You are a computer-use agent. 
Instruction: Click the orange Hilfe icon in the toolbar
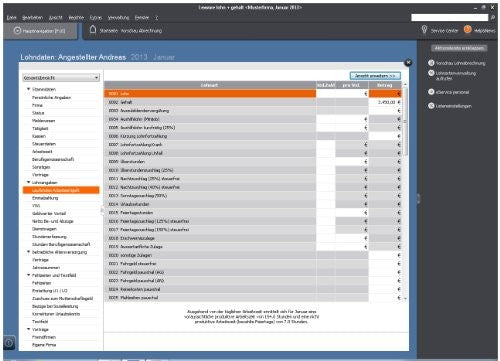(468, 30)
